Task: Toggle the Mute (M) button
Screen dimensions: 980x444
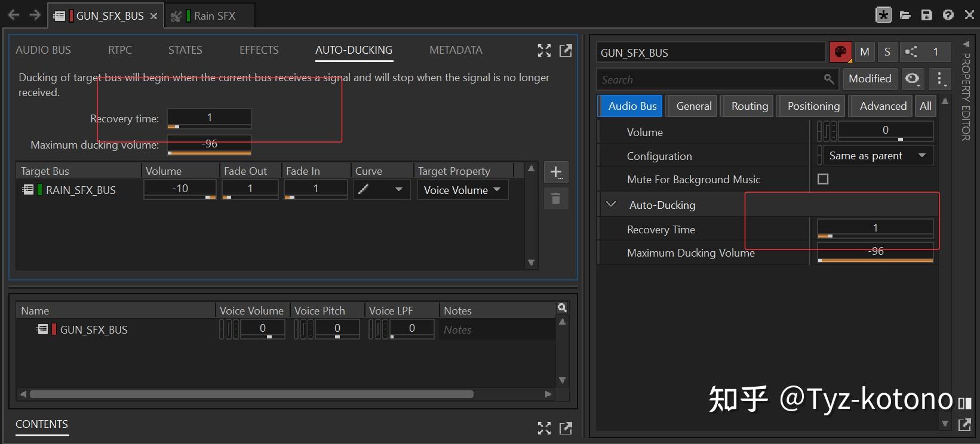Action: pyautogui.click(x=864, y=52)
